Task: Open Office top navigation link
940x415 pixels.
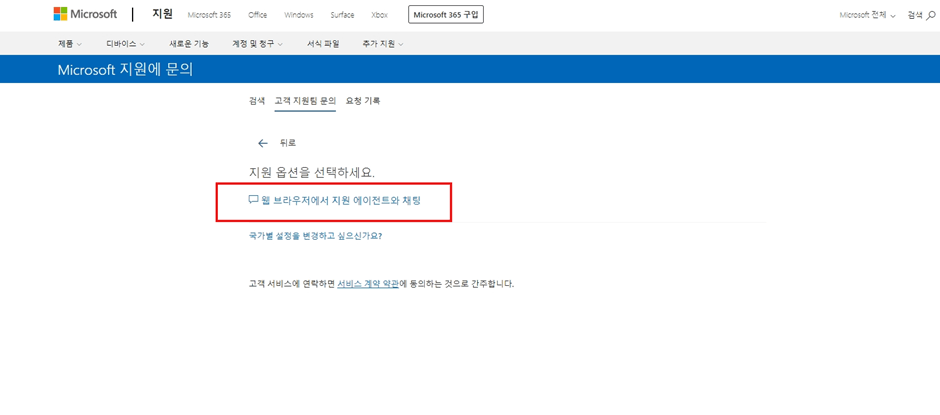Action: (x=258, y=15)
